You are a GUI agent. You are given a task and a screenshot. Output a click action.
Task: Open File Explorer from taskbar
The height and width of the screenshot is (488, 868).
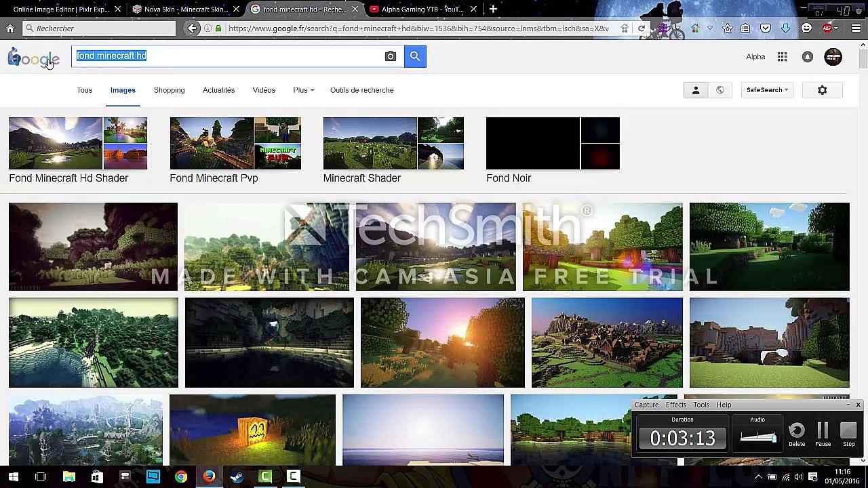point(69,476)
